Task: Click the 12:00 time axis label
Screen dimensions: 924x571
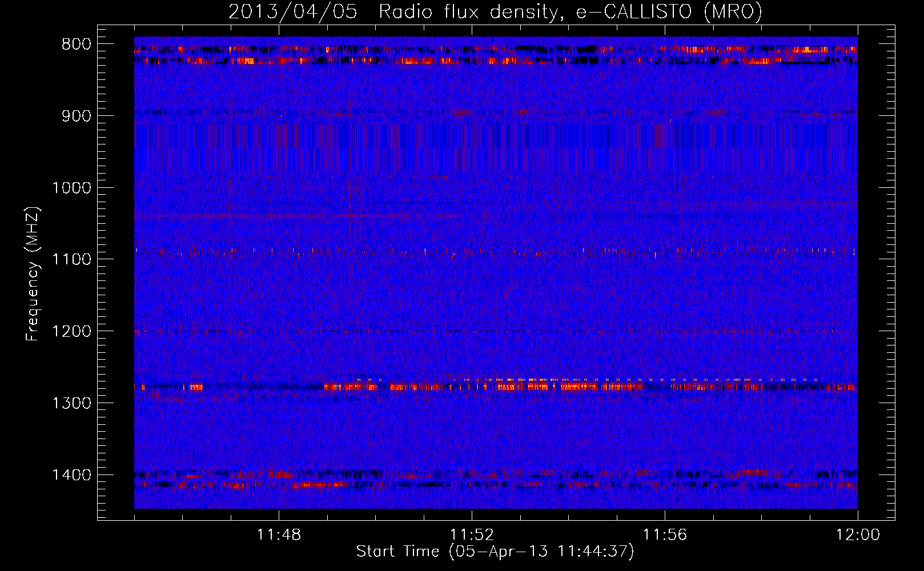Action: tap(858, 535)
